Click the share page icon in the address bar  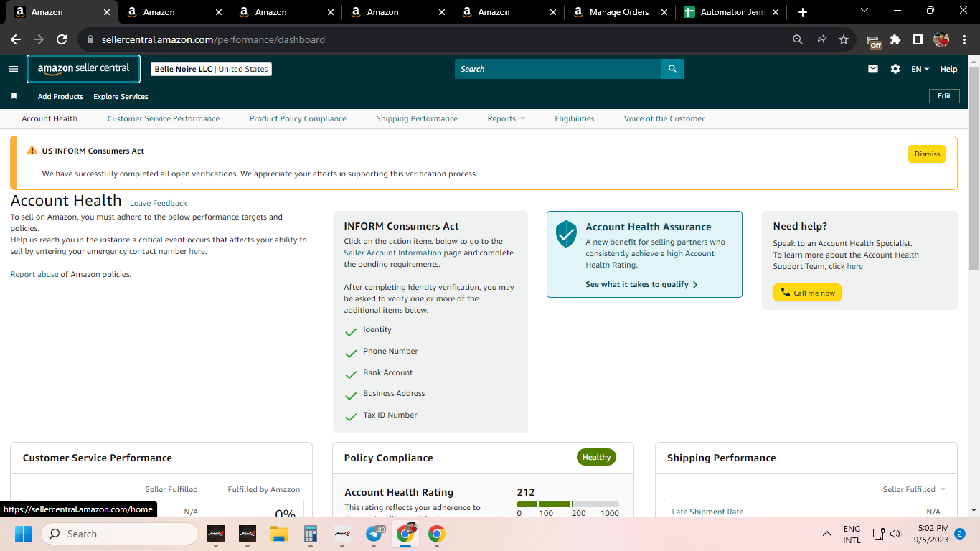click(x=821, y=39)
